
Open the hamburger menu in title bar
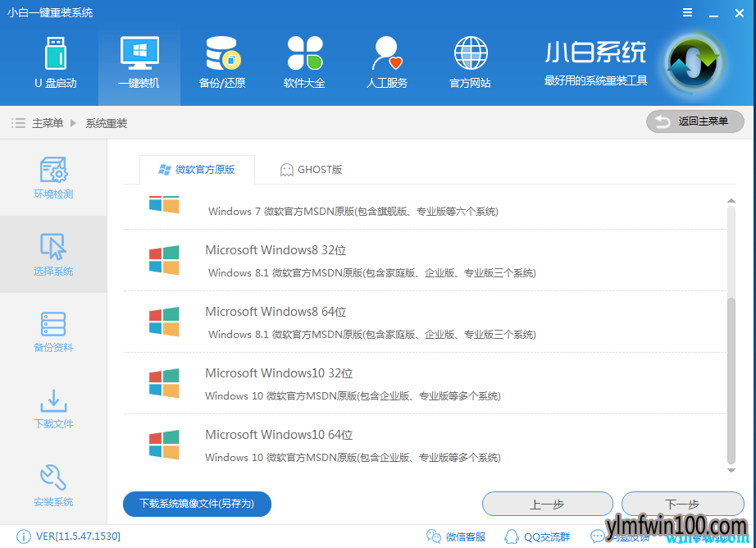coord(688,13)
